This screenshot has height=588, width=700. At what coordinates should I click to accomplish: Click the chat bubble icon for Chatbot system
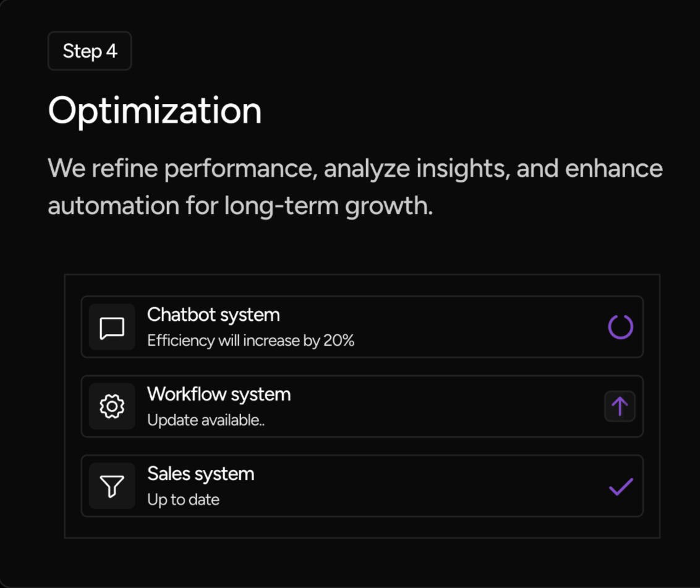point(112,327)
